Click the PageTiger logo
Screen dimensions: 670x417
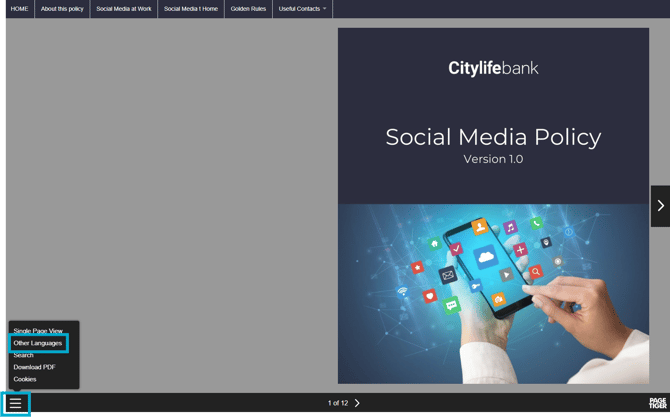point(657,403)
